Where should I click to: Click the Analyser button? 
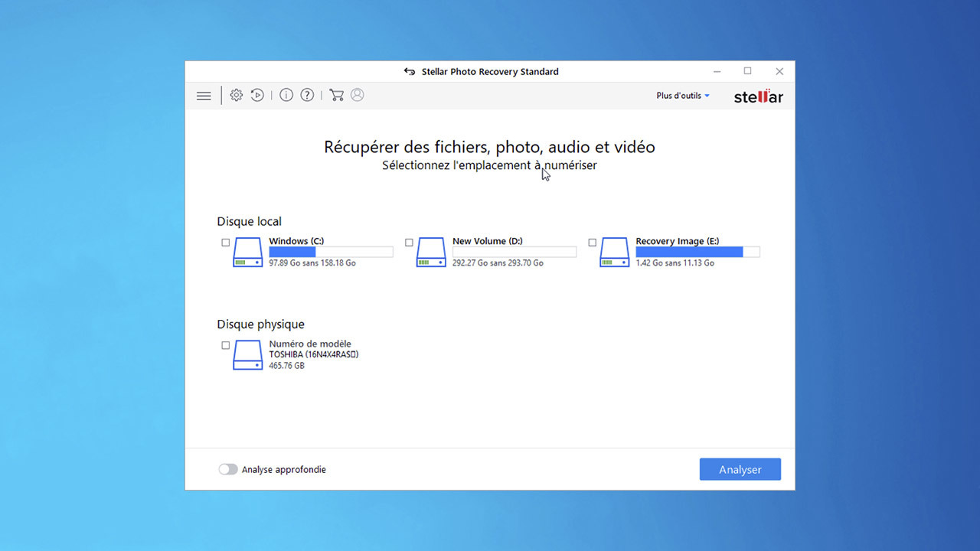[740, 470]
